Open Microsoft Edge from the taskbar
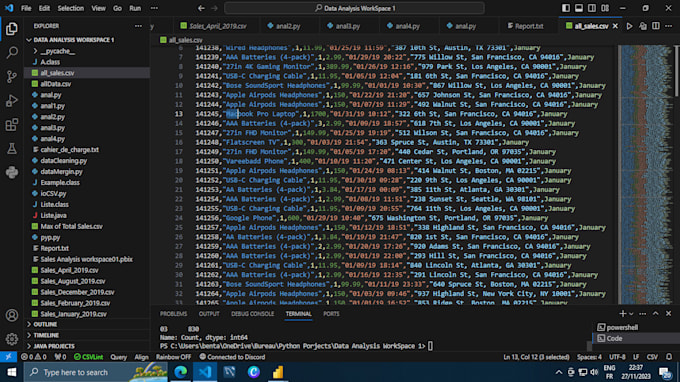Screen dimensions: 680x382 click(180, 372)
